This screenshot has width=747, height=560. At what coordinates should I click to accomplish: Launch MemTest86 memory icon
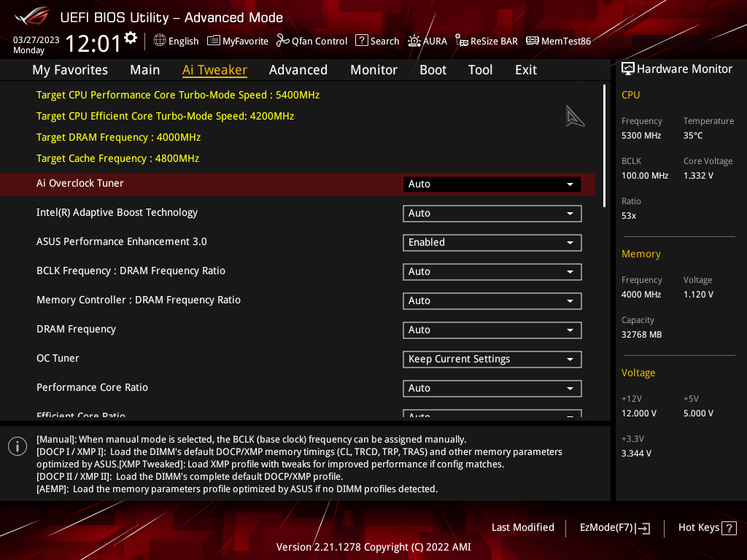click(x=532, y=41)
